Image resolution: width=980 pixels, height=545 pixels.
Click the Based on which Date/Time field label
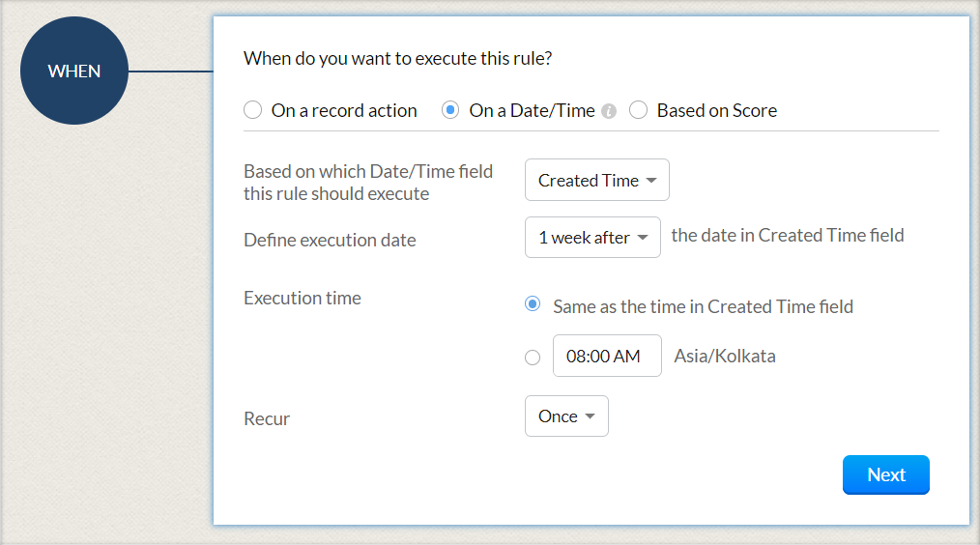click(x=368, y=182)
